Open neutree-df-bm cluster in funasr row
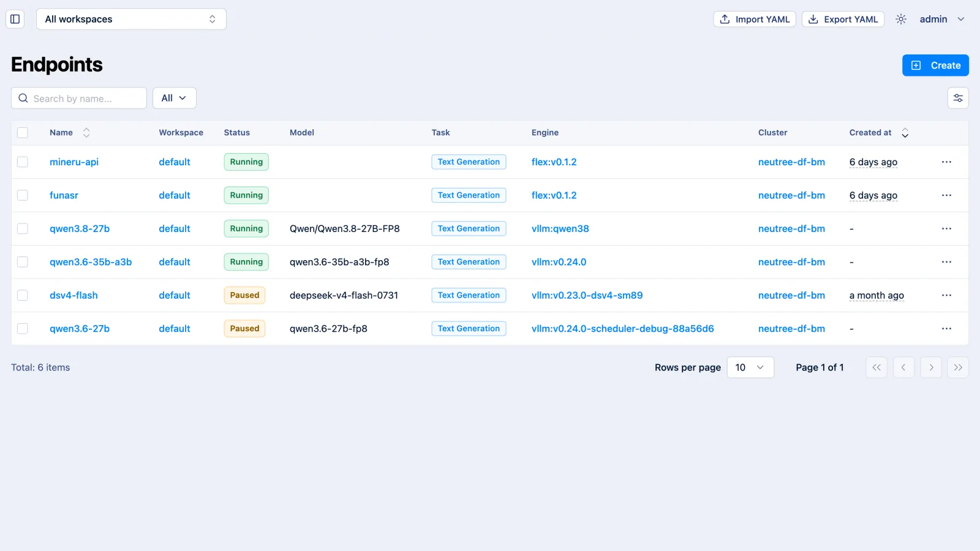Viewport: 980px width, 551px height. [791, 195]
